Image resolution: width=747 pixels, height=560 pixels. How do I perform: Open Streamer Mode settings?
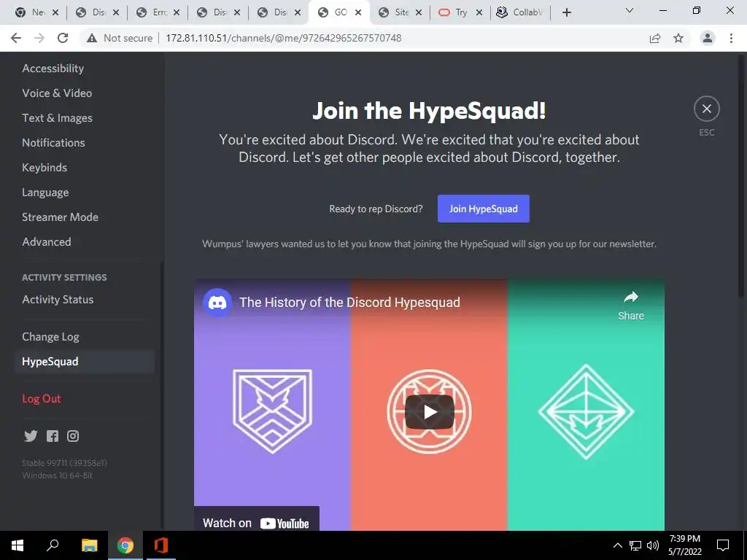click(x=60, y=217)
